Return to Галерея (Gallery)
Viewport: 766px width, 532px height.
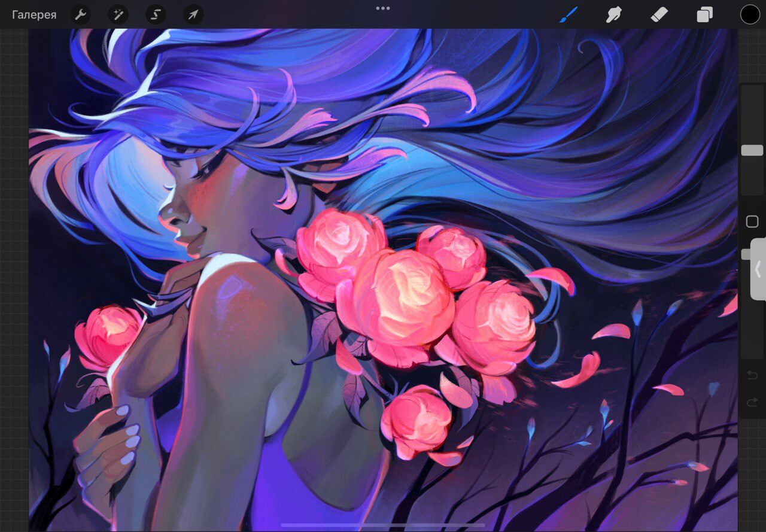tap(34, 15)
